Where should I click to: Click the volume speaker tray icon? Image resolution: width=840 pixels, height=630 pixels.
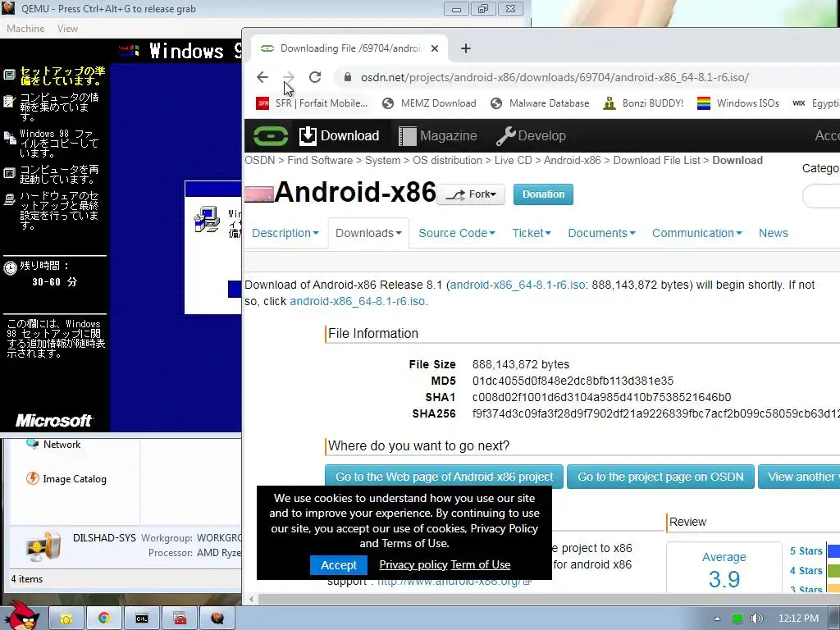click(x=756, y=619)
